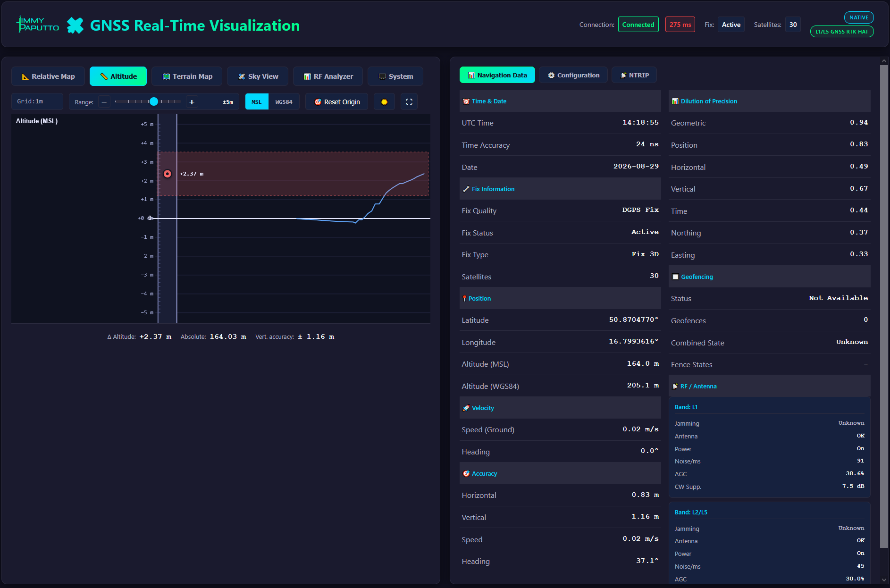Click the right panel vertical scrollbar
This screenshot has width=890, height=588.
[x=884, y=307]
